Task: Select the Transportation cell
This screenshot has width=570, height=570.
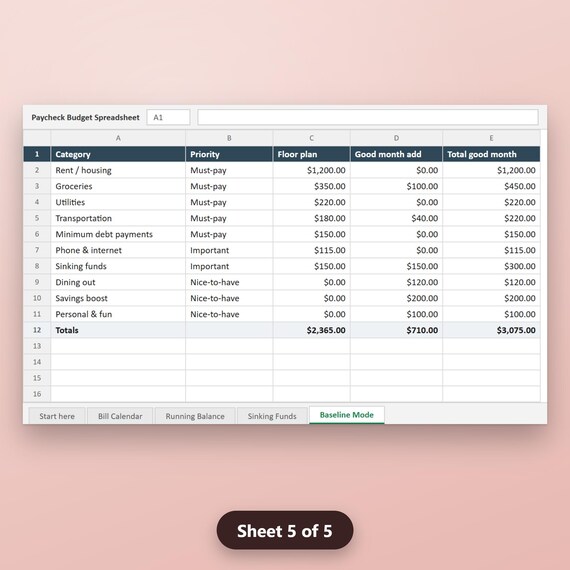Action: [x=118, y=218]
